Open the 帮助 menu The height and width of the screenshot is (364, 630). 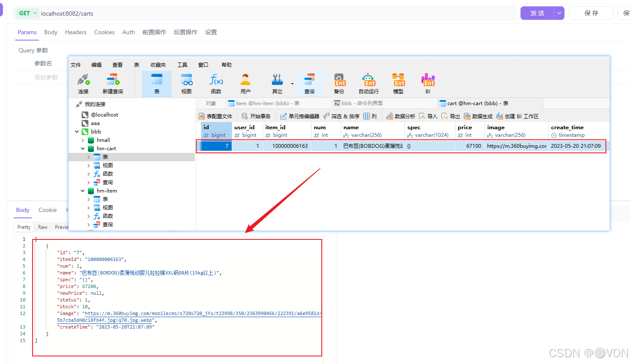pyautogui.click(x=227, y=65)
